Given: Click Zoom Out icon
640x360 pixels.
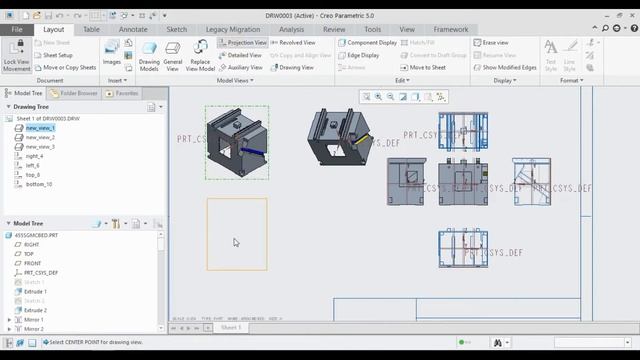Looking at the screenshot, I should coord(391,97).
